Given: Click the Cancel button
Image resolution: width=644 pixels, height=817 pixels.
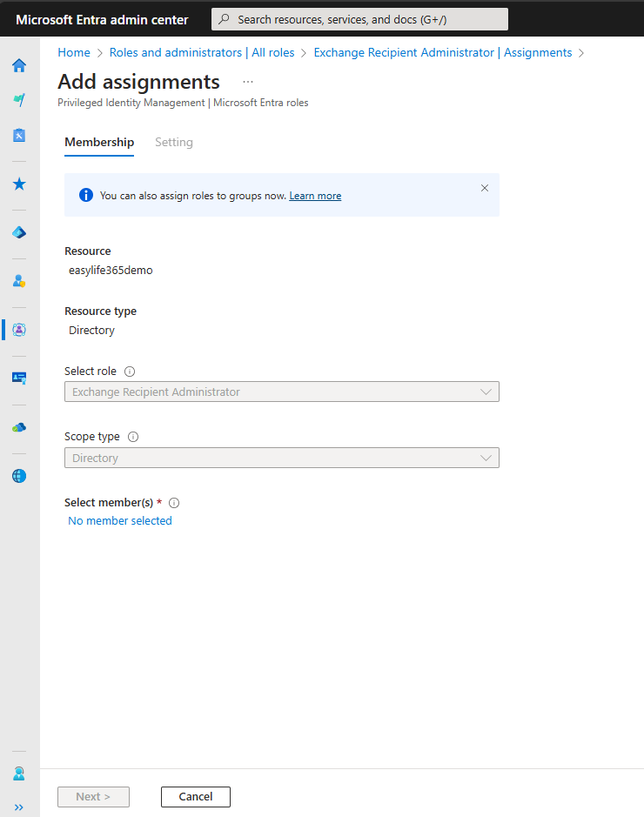Looking at the screenshot, I should (196, 797).
